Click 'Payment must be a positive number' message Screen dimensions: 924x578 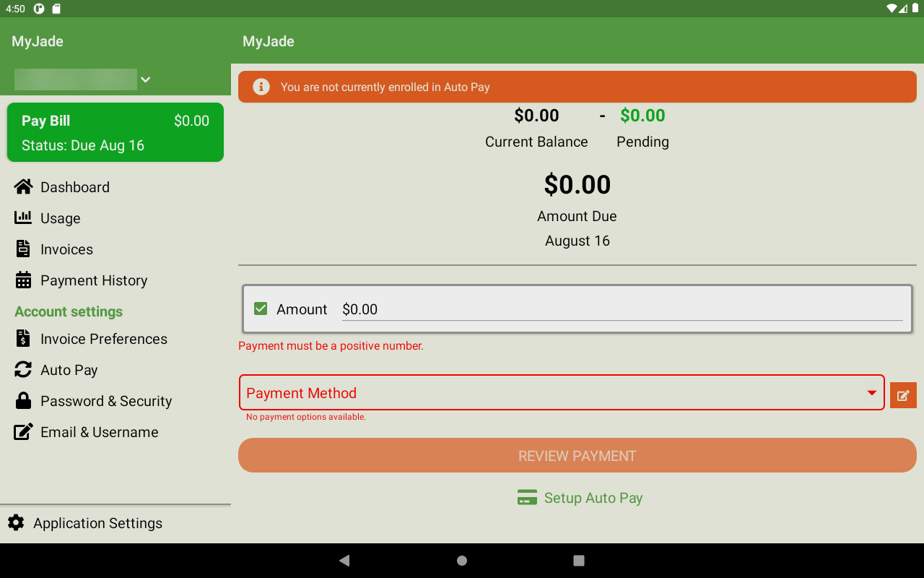tap(331, 345)
